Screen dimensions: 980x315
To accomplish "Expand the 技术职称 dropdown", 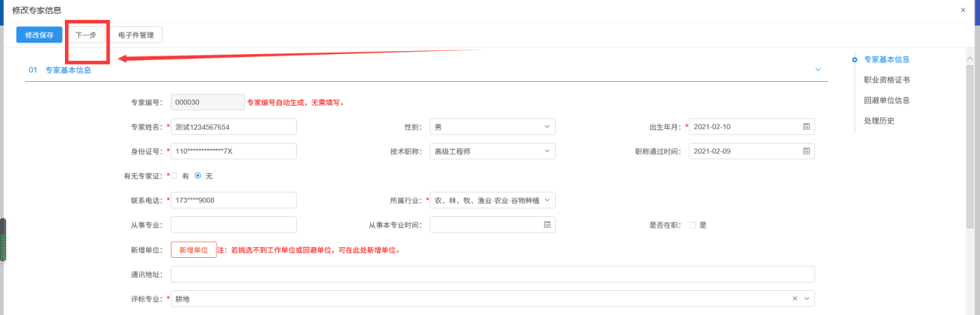I will (492, 151).
